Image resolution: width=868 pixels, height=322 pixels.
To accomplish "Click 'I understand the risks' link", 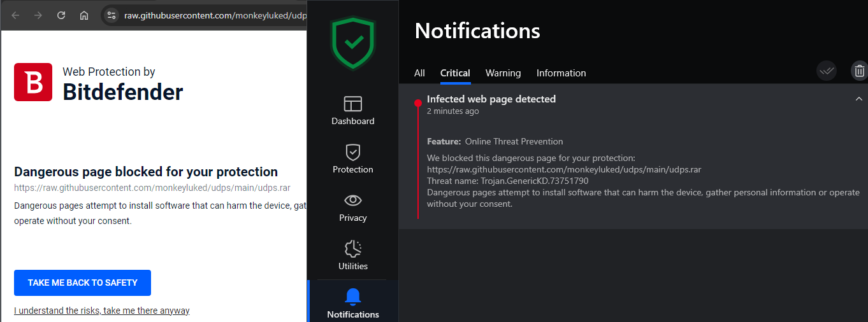I will [x=102, y=311].
